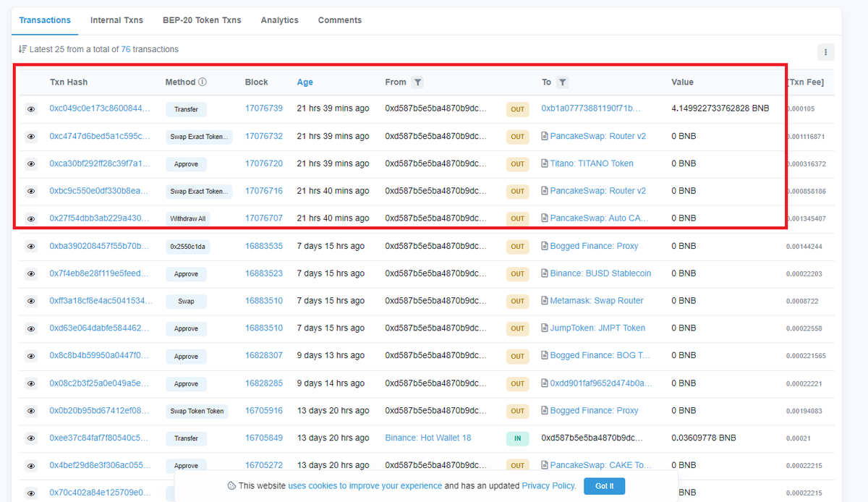The image size is (868, 502).
Task: Click contract icon beside Metamask: Swap Router
Action: (x=545, y=301)
